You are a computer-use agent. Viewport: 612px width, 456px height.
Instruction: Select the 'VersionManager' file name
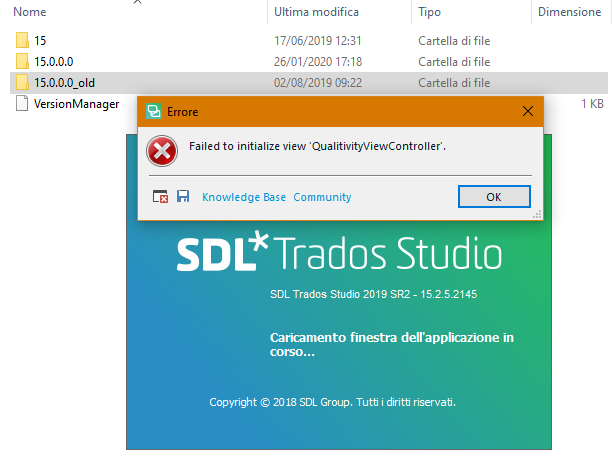(76, 104)
